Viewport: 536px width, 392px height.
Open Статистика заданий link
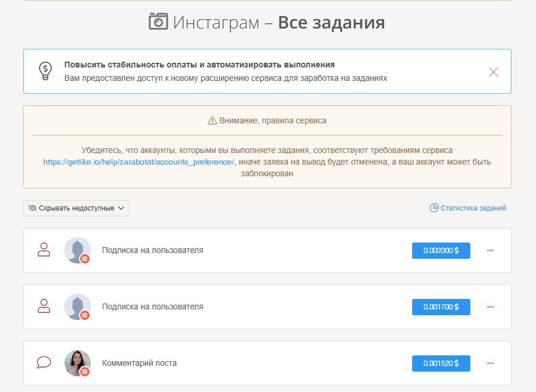click(x=473, y=208)
